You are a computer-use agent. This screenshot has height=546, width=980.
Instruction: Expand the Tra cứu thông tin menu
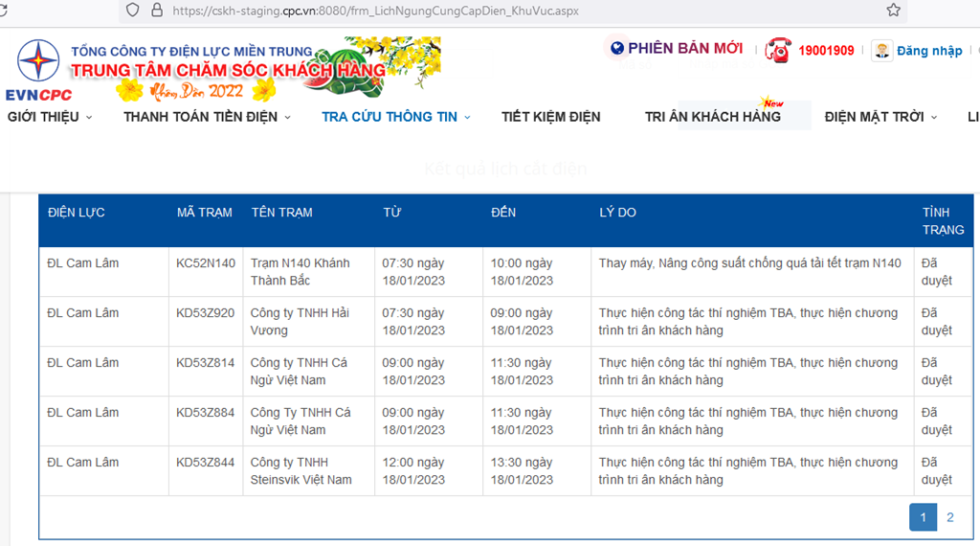tap(396, 117)
